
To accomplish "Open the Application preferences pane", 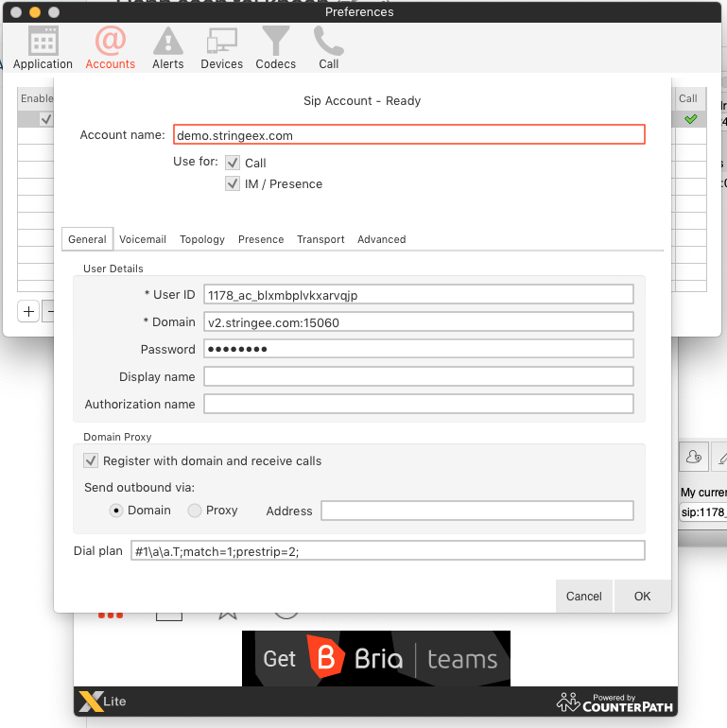I will pyautogui.click(x=43, y=48).
